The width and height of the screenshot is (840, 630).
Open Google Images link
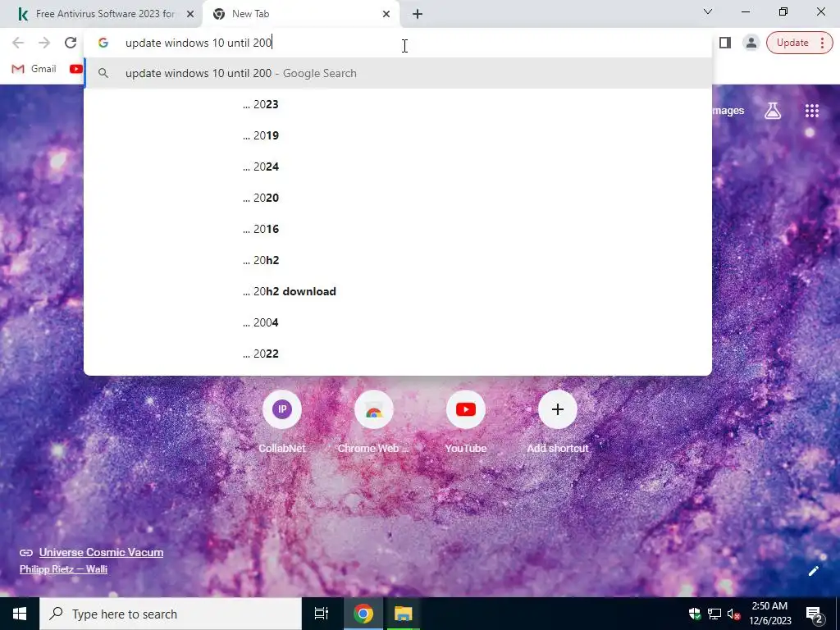pyautogui.click(x=728, y=111)
